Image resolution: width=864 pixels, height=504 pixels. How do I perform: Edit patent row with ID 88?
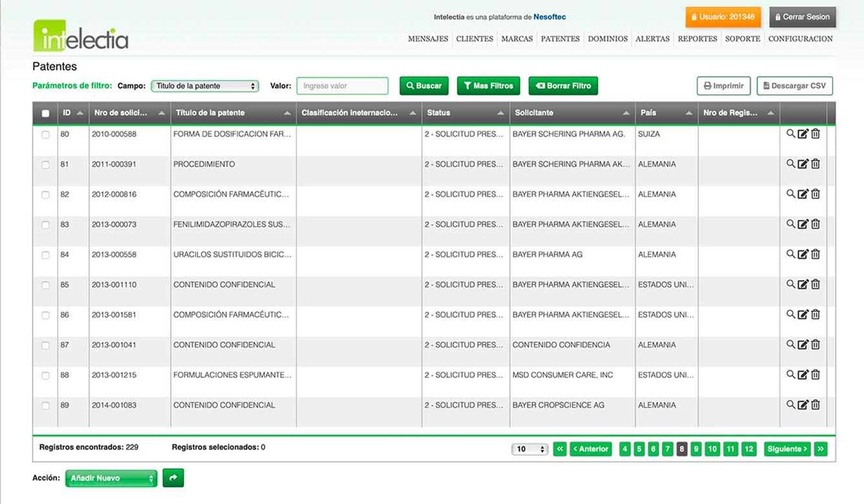tap(803, 375)
